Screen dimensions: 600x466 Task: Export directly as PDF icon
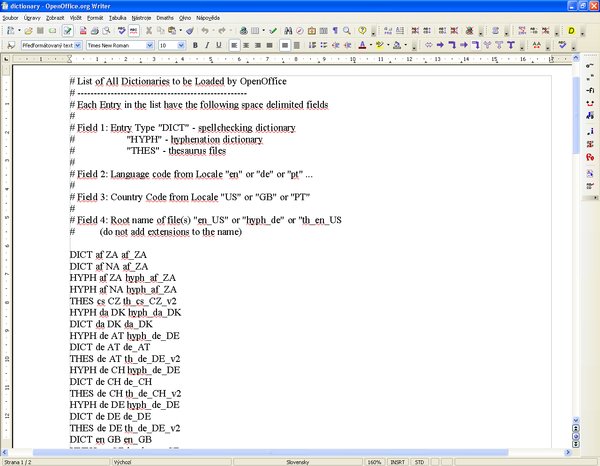tap(83, 31)
